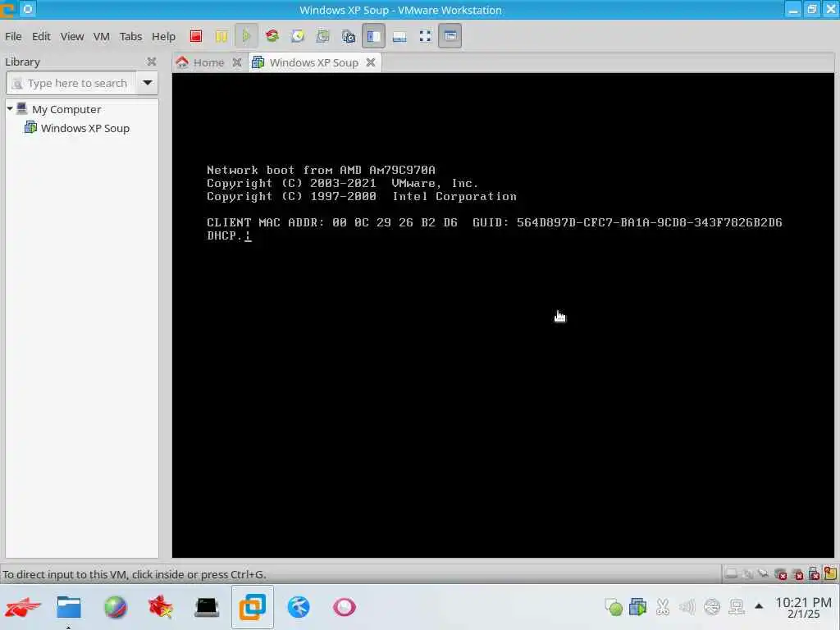Open the View menu

click(x=72, y=36)
